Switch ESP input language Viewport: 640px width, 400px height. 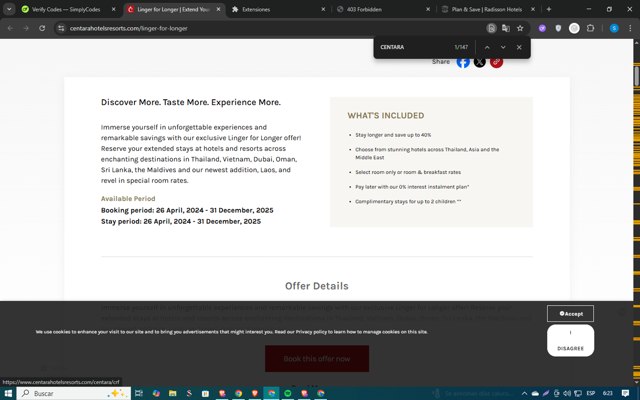click(x=591, y=393)
